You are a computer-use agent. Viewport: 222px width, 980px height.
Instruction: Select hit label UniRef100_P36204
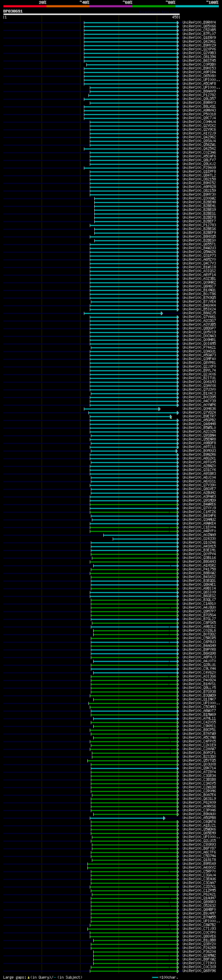tap(199, 951)
